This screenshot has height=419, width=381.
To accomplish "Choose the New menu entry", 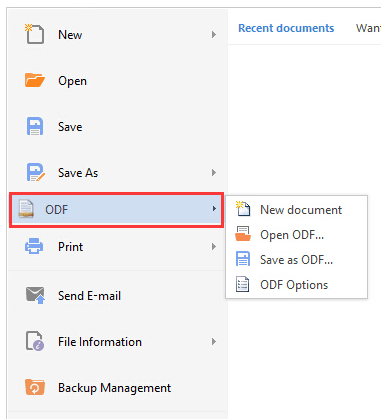I will point(118,34).
